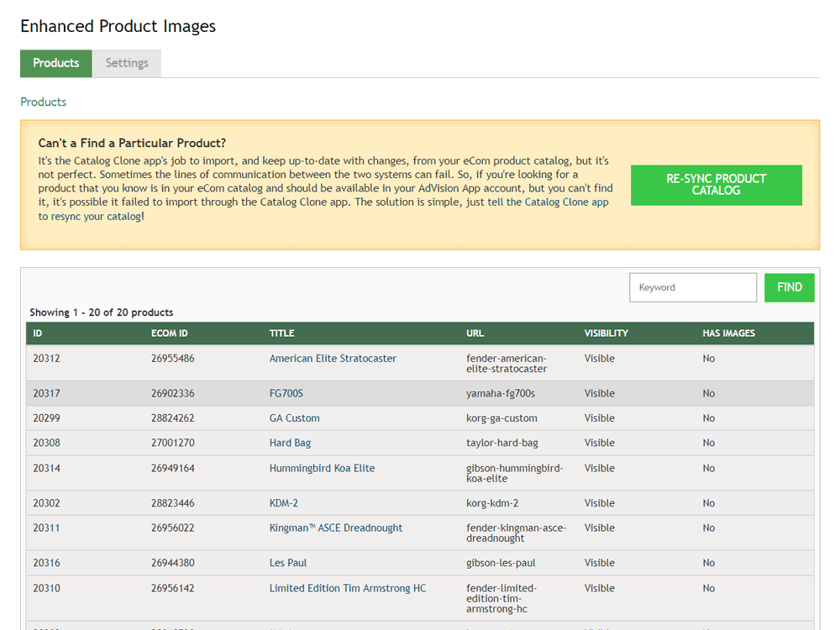Open the FG700S product link
The width and height of the screenshot is (840, 630).
point(286,393)
